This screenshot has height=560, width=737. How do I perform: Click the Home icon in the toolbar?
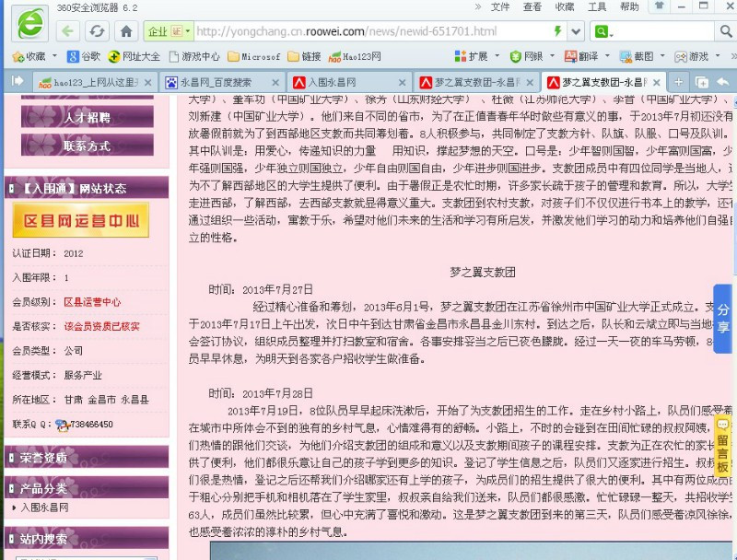coord(125,29)
